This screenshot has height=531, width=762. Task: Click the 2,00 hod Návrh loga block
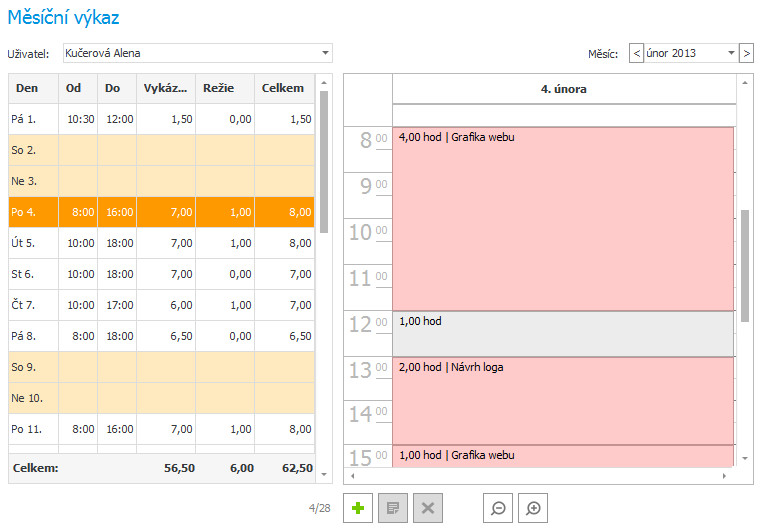[563, 401]
